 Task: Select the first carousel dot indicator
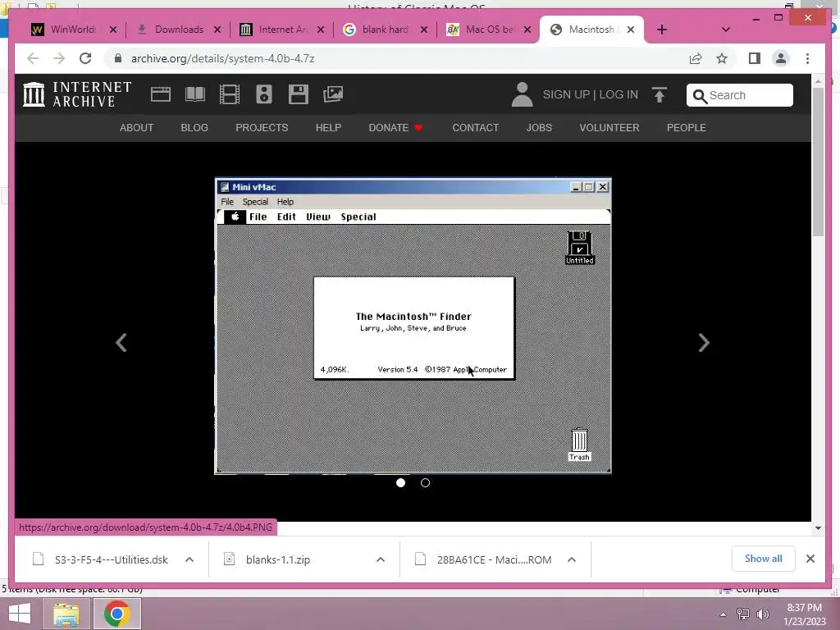click(x=400, y=482)
